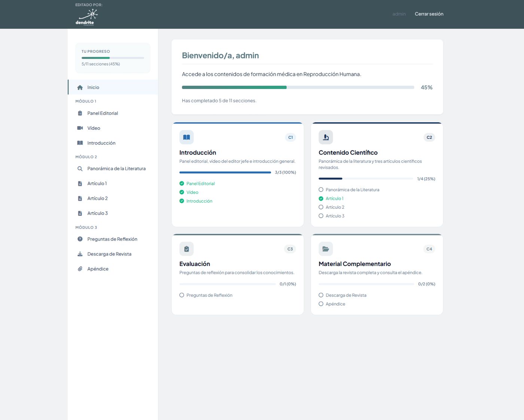Open Apéndice in the sidebar
Image resolution: width=524 pixels, height=420 pixels.
pyautogui.click(x=113, y=269)
